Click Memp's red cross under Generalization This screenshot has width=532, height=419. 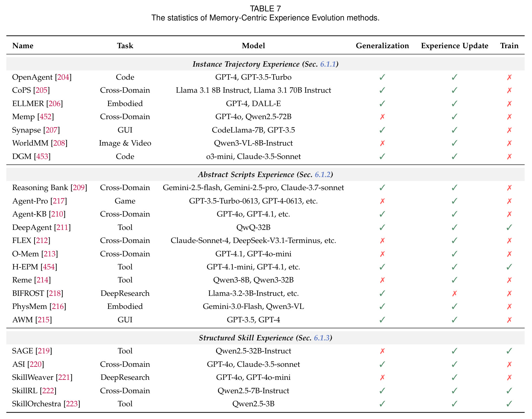coord(382,117)
